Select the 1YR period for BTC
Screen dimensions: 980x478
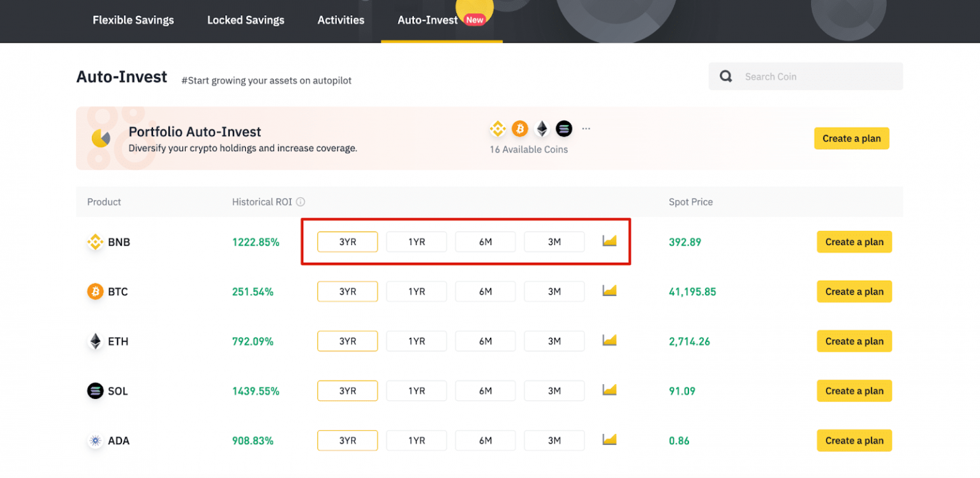416,291
